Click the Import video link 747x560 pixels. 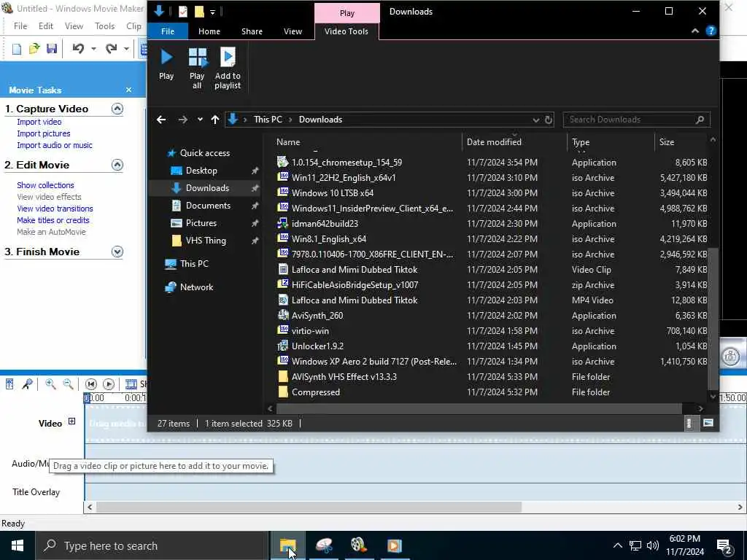[39, 122]
